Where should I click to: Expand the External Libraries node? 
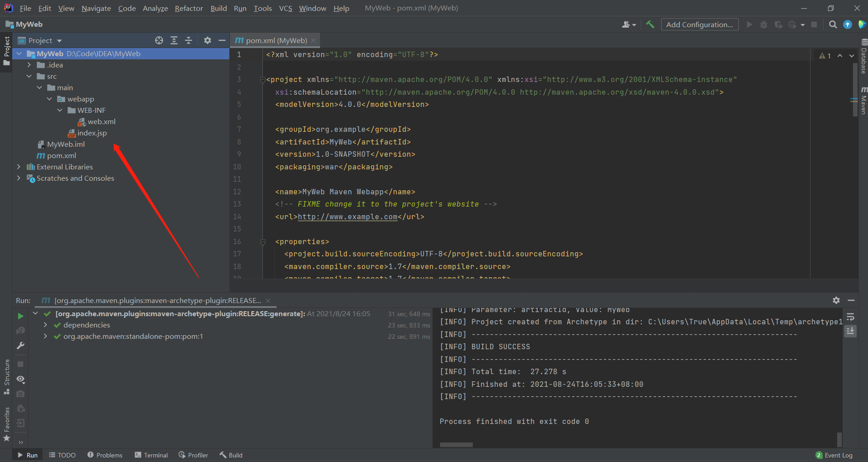pos(19,167)
